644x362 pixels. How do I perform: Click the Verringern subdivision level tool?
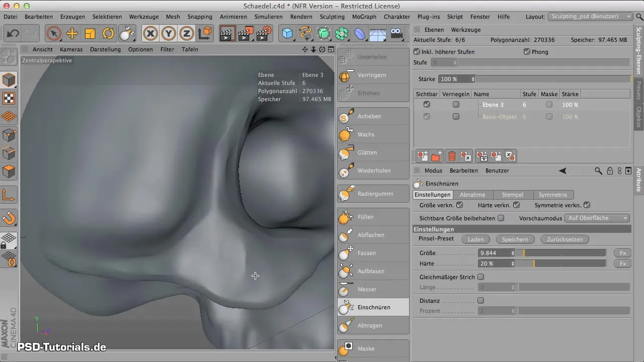373,75
